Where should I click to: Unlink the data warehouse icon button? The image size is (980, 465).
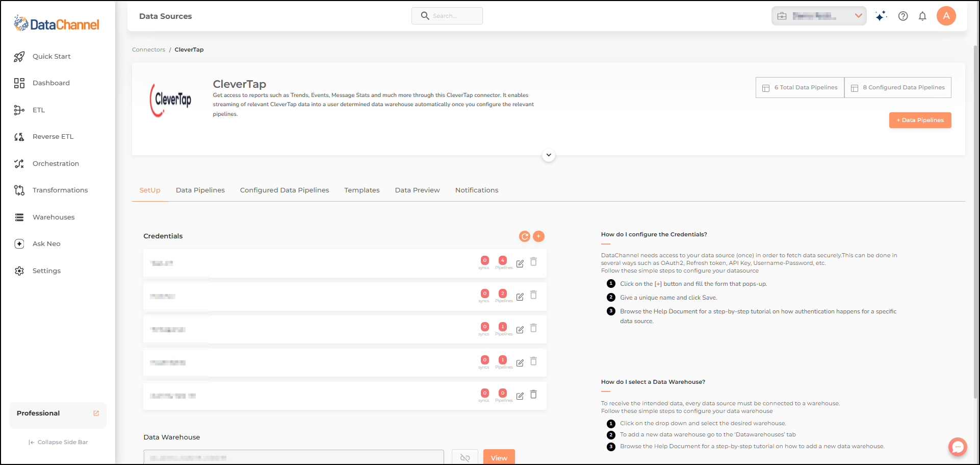465,458
